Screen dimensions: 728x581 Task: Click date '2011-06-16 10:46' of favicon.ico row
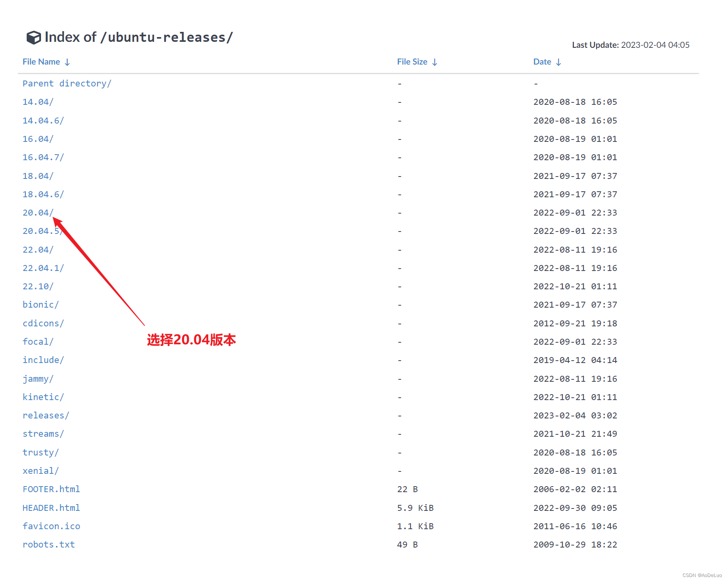[575, 526]
